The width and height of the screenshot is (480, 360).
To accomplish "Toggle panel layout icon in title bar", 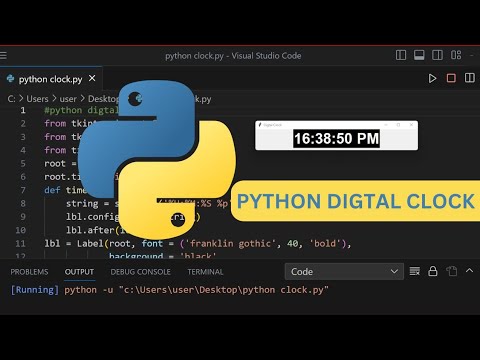I will click(x=419, y=55).
